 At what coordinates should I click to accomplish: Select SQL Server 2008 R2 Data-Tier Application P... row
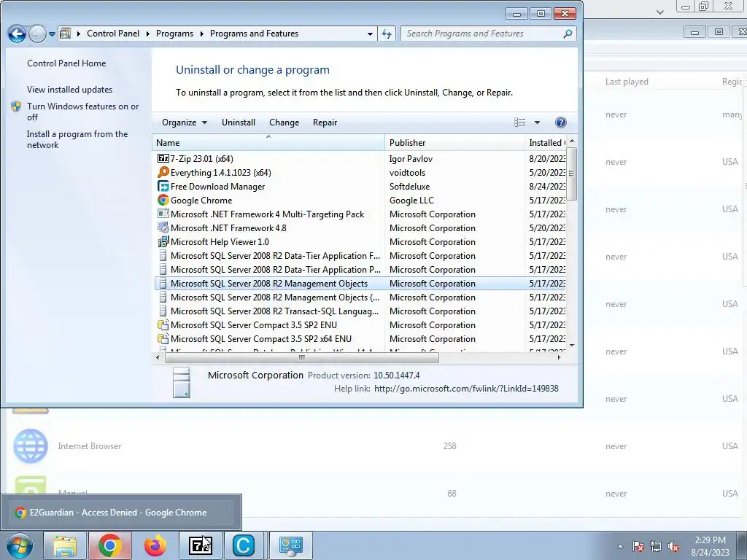[x=360, y=270]
